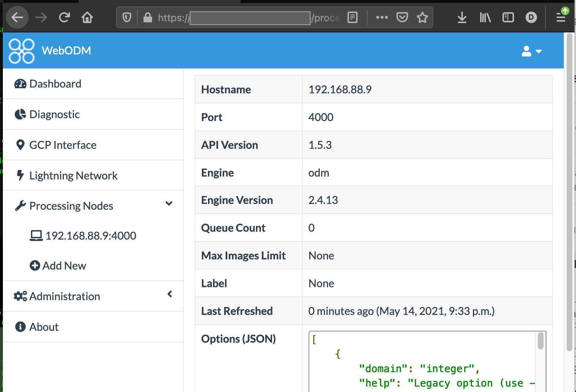The height and width of the screenshot is (392, 576).
Task: Open Firefox library bookmarks icon
Action: pos(485,17)
